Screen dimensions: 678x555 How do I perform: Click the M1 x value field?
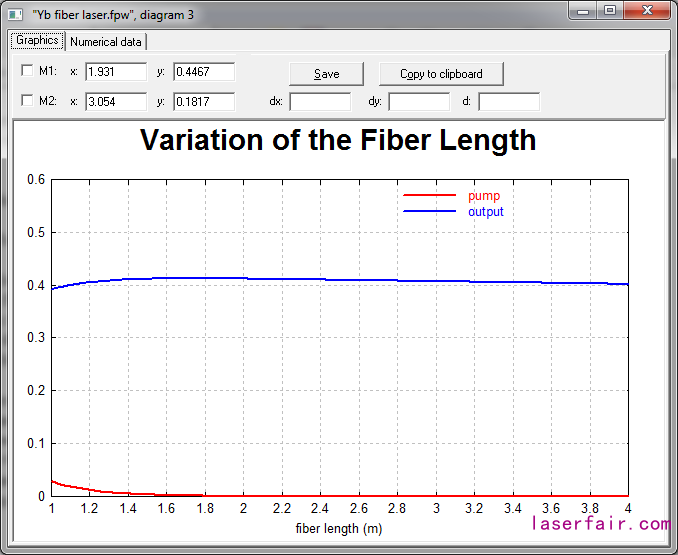[x=116, y=72]
